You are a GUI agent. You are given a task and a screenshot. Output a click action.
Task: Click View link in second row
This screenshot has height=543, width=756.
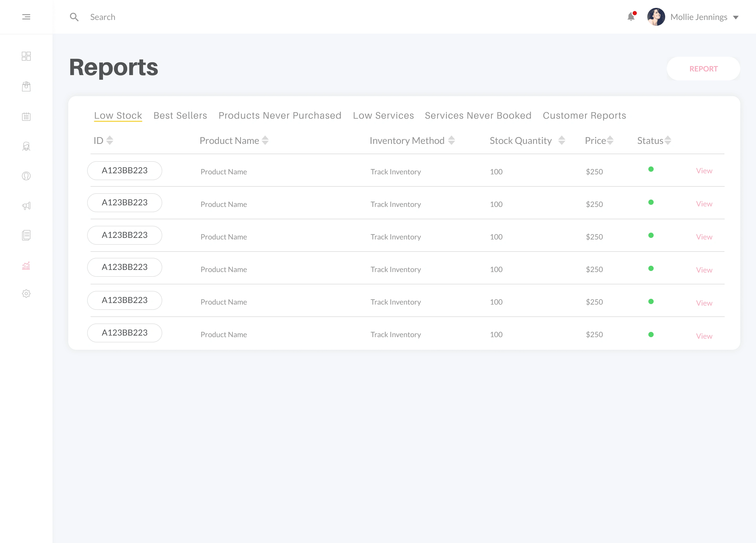(x=704, y=204)
